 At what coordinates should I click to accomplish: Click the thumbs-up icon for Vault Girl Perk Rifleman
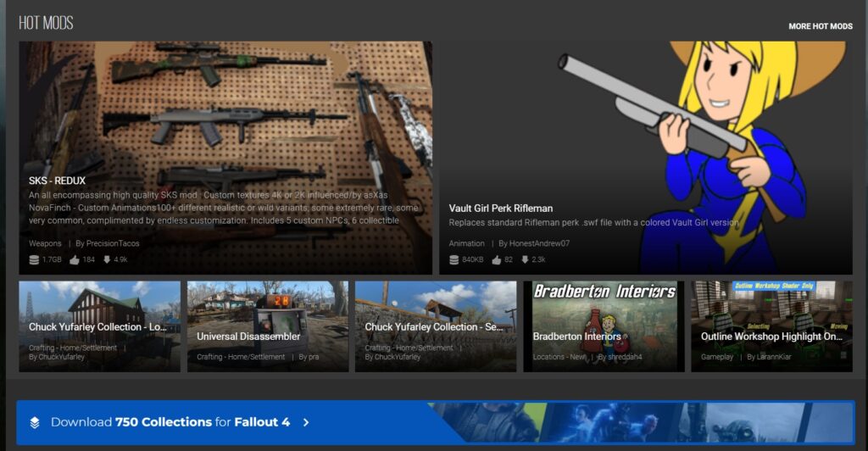tap(497, 259)
